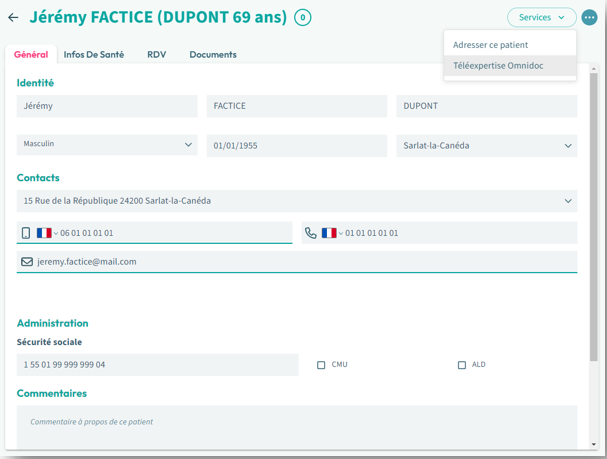The image size is (607, 459).
Task: Click the email envelope icon
Action: click(x=27, y=262)
